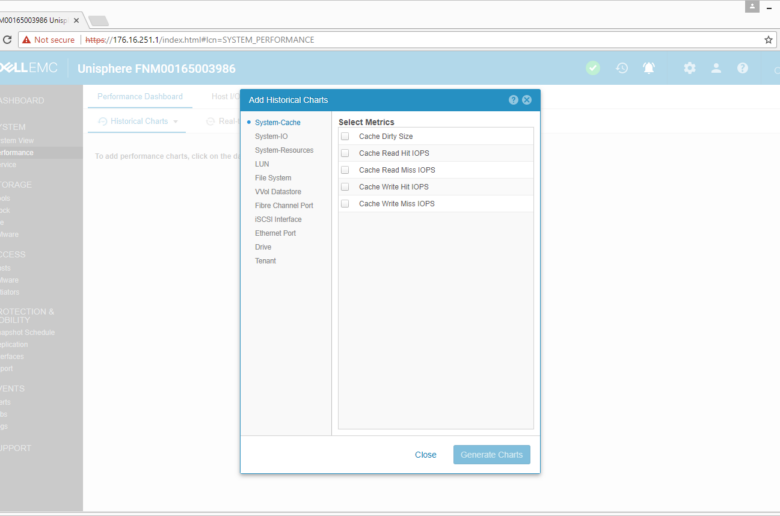Select the Drive category

263,247
